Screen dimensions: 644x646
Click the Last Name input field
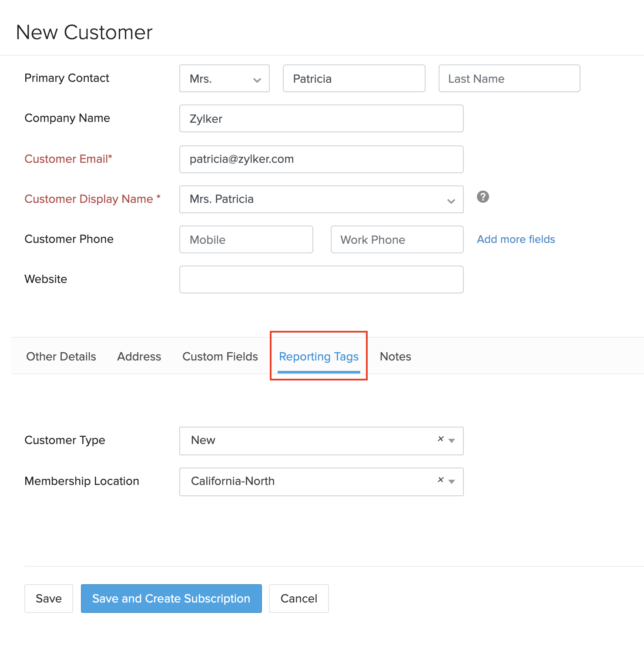(x=509, y=78)
